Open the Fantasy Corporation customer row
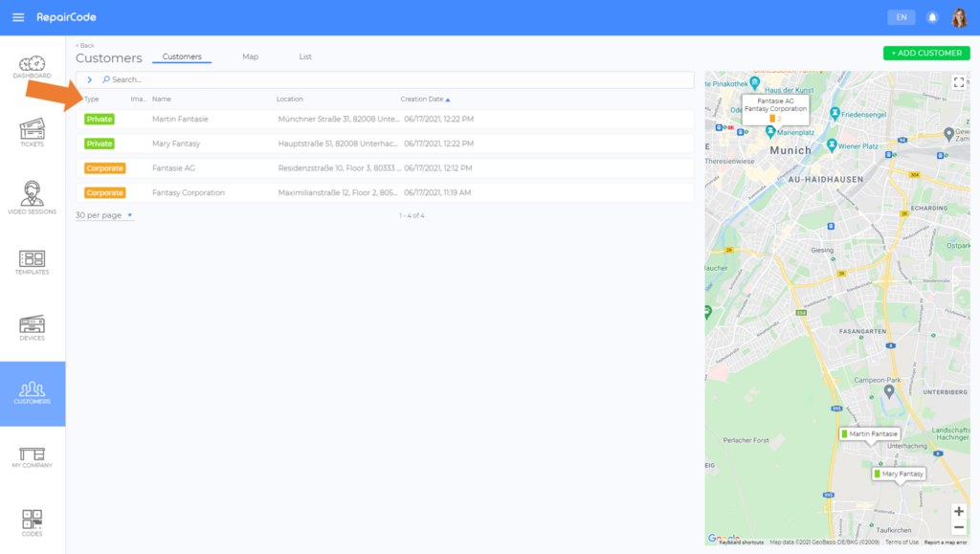Screen dimensions: 980x554 pos(385,193)
